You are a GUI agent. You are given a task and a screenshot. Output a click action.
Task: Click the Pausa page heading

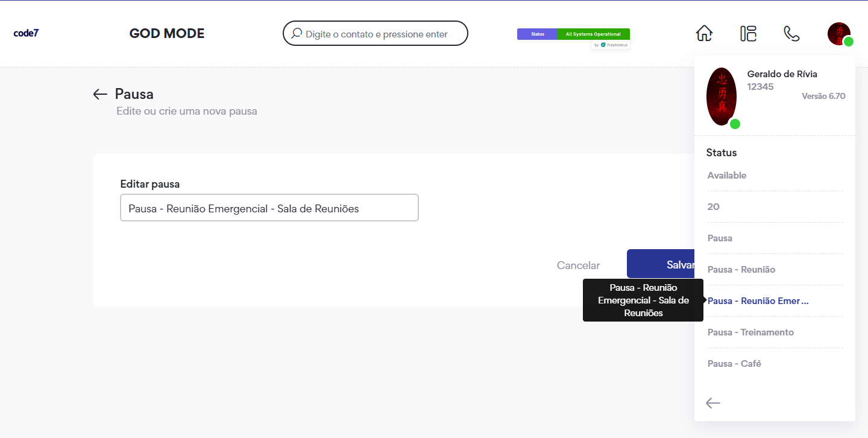pyautogui.click(x=134, y=94)
